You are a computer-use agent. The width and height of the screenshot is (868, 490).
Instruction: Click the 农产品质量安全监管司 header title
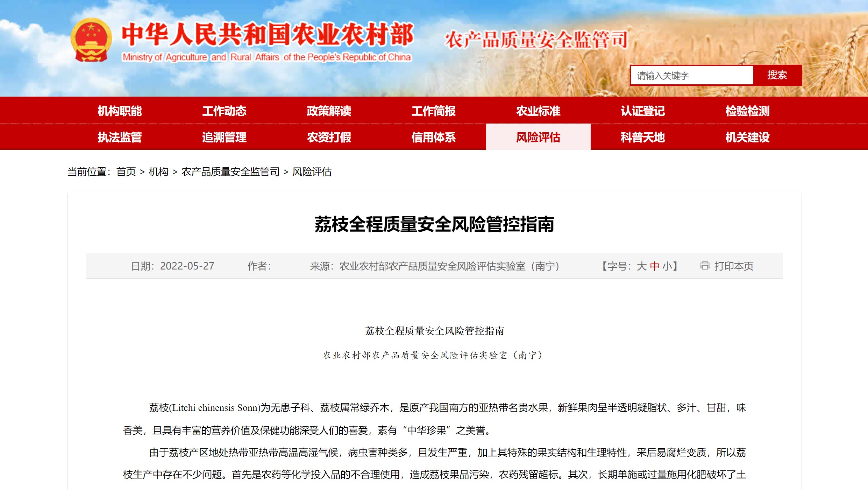536,39
